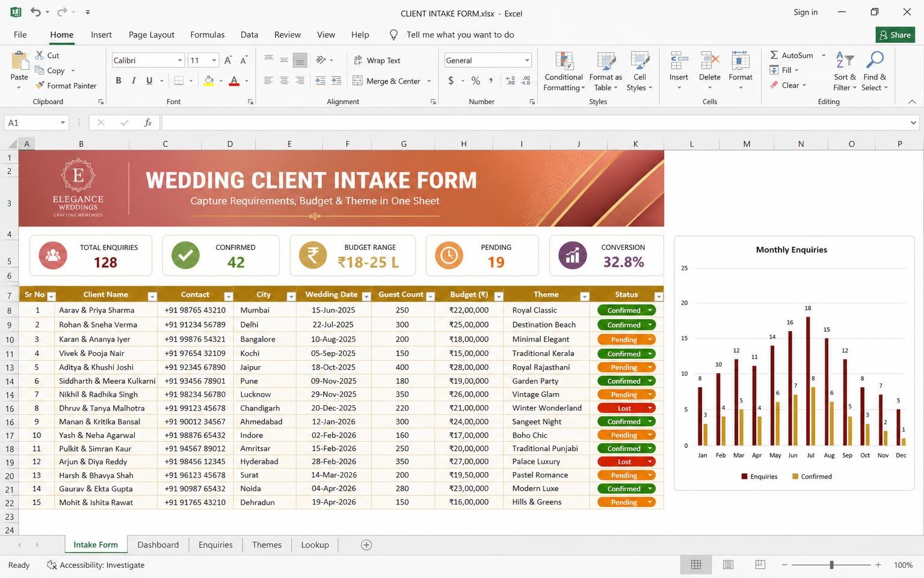Screen dimensions: 924x578
Task: Click Sign in
Action: 805,12
